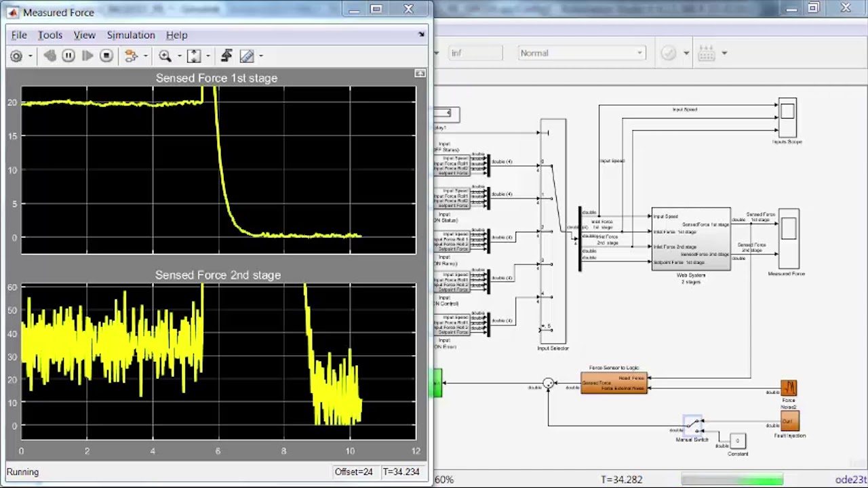Click the Offset=24 status field
Viewport: 868px width, 488px height.
(353, 472)
